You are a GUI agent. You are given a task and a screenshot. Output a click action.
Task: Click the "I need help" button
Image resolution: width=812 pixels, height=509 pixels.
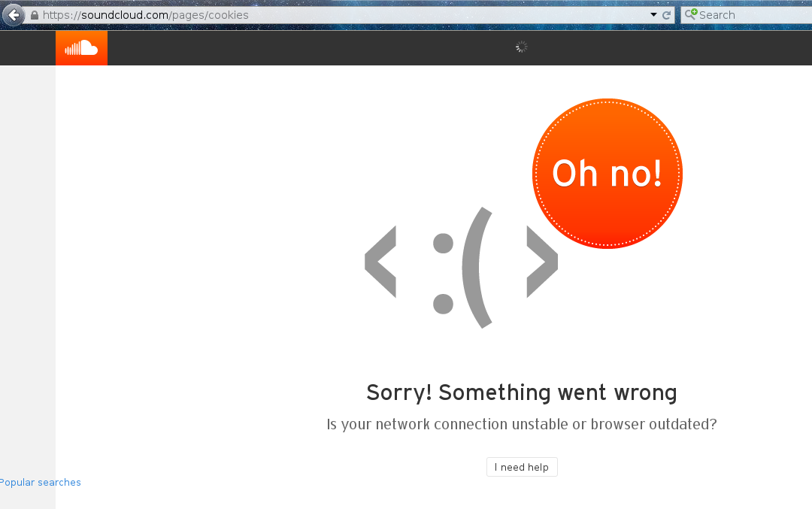click(x=522, y=467)
